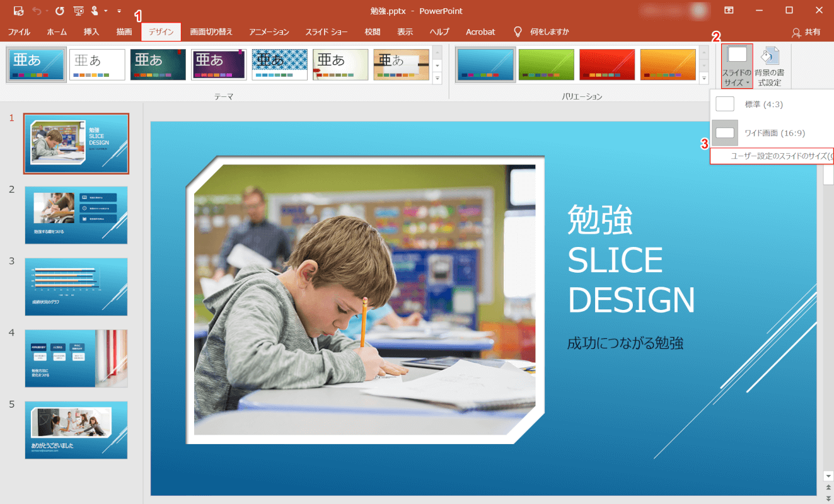834x504 pixels.
Task: Click the Redo/Repeat circular arrow icon
Action: pos(60,11)
